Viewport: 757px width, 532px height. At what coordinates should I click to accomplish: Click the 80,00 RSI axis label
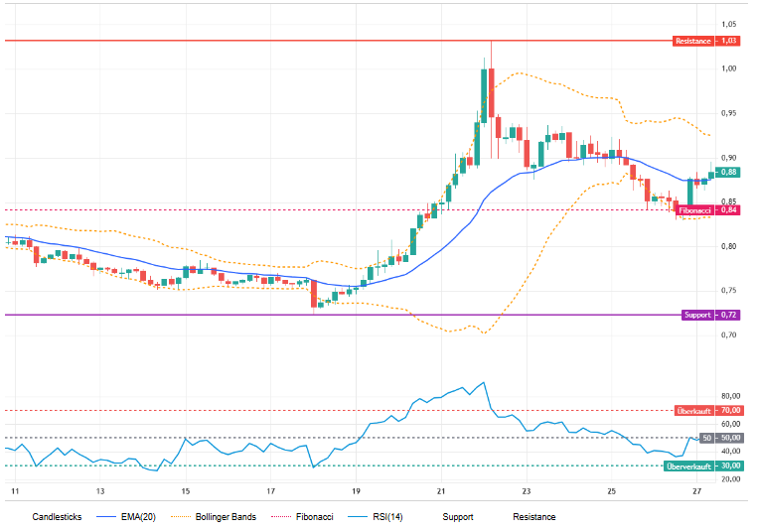[731, 396]
